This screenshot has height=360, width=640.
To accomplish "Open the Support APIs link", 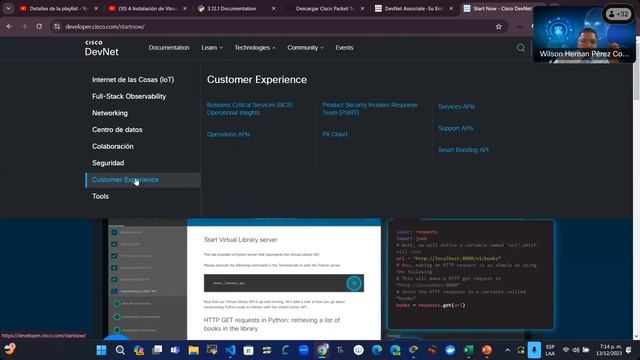I will (x=456, y=128).
